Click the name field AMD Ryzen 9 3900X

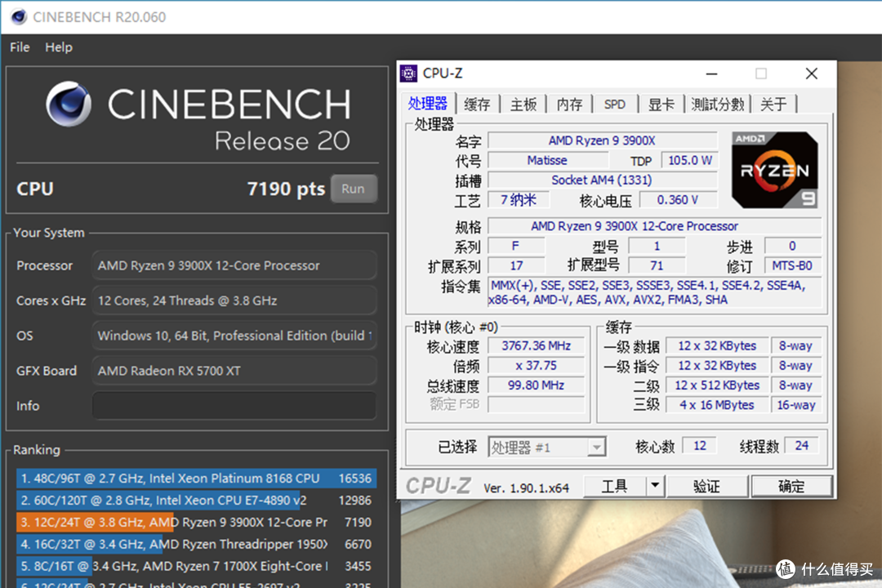603,140
